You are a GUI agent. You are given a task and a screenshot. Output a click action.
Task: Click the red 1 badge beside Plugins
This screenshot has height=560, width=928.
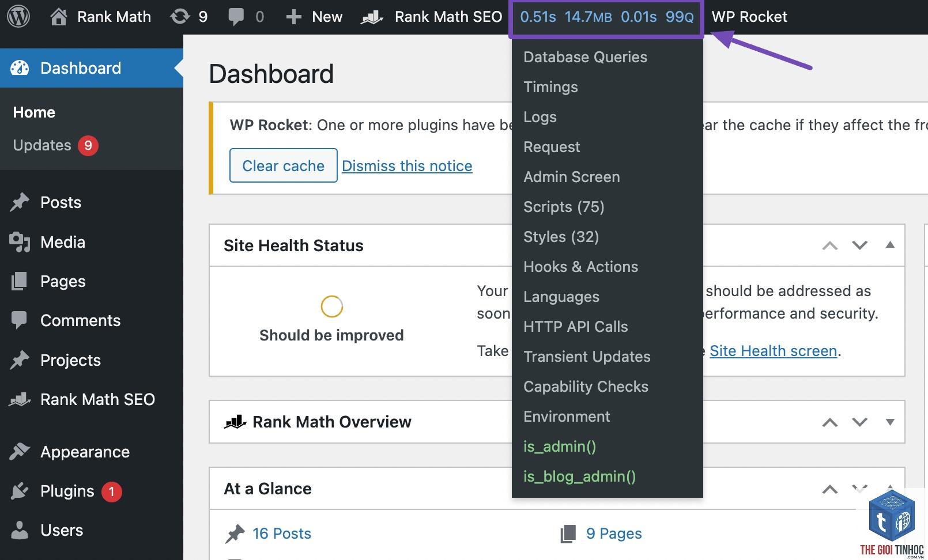click(x=112, y=491)
